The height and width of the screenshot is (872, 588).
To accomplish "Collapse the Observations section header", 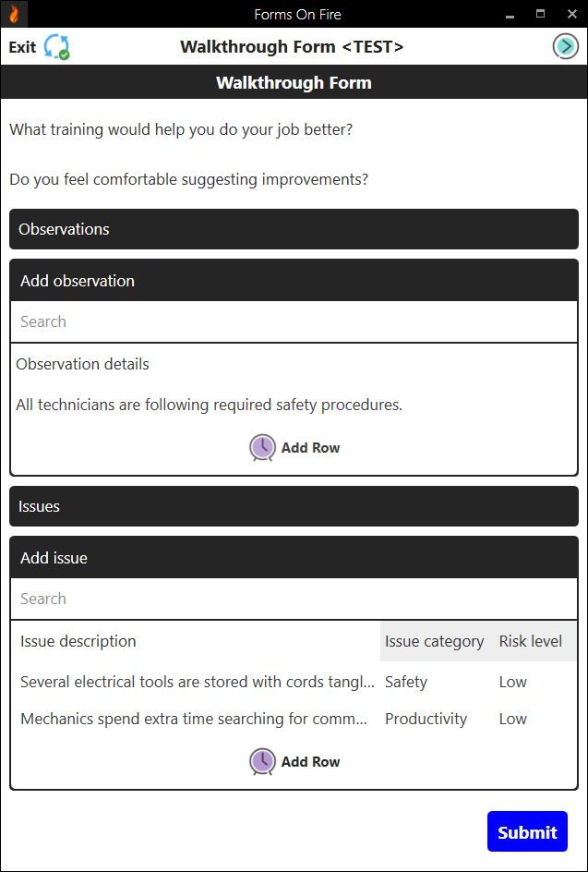I will (294, 228).
